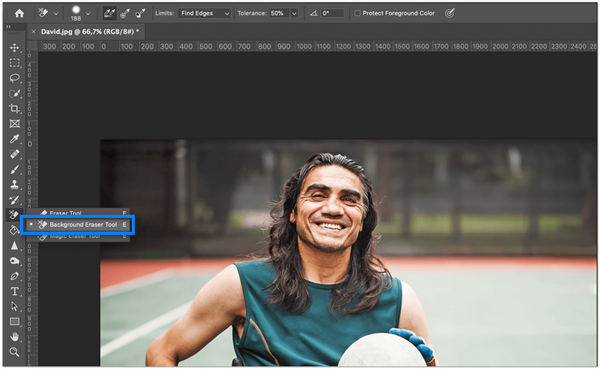The width and height of the screenshot is (600, 369).
Task: Select the Spot Healing Brush tool
Action: tap(15, 154)
